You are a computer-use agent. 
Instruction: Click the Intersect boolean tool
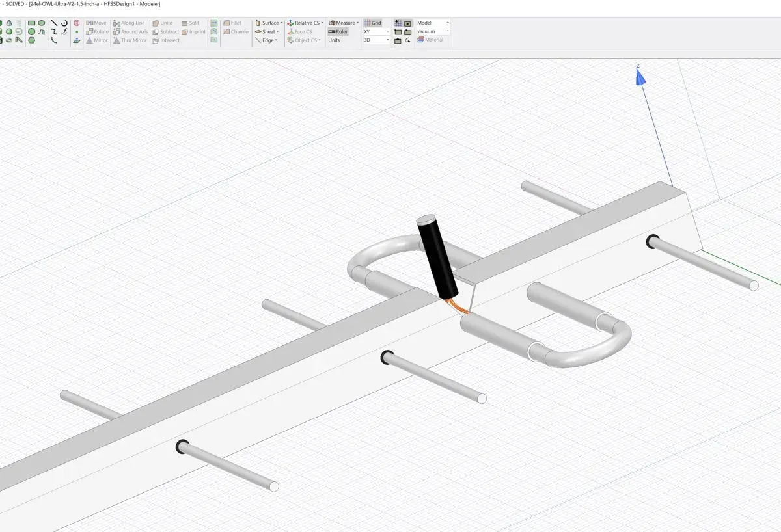tap(166, 40)
